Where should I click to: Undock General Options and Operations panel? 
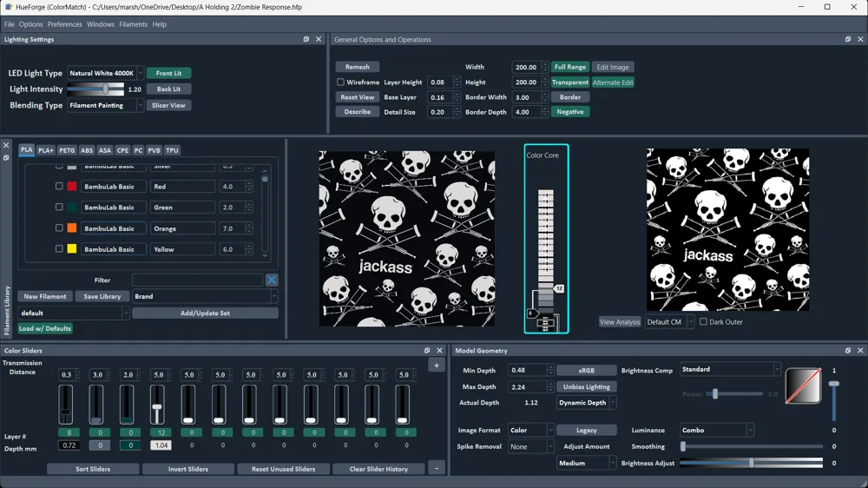point(848,39)
